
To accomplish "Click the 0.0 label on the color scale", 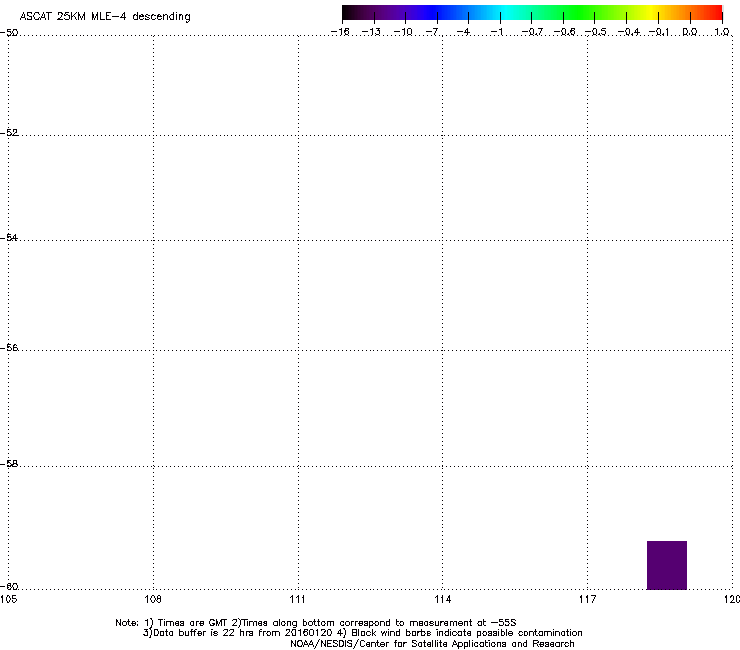I will 690,32.
